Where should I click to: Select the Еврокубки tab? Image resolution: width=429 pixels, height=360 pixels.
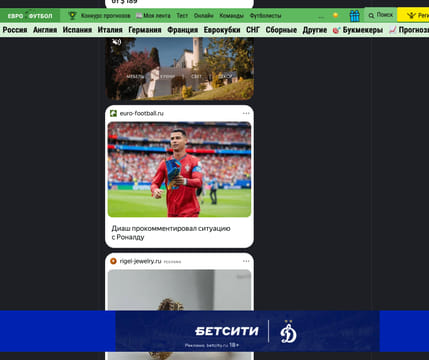[x=222, y=30]
